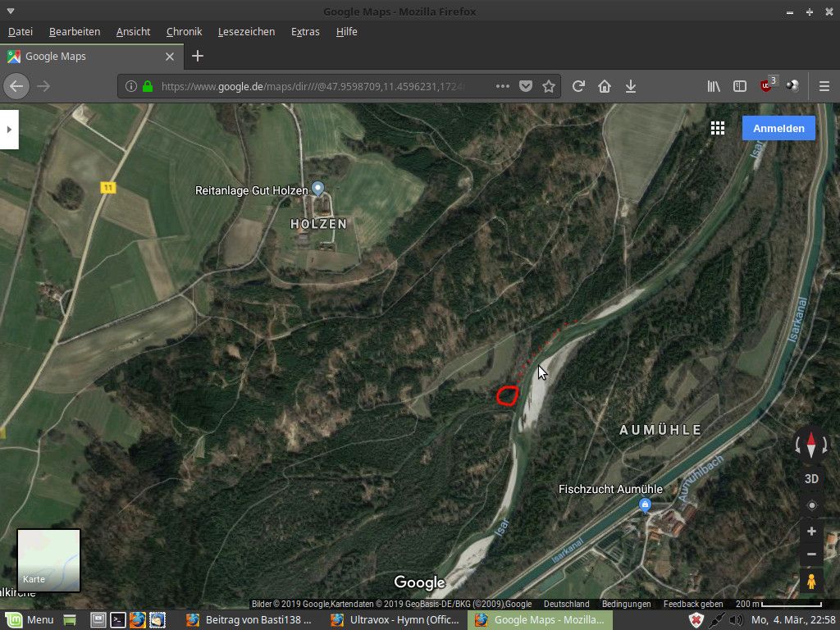This screenshot has height=630, width=840.
Task: Open the Lesezeichen menu
Action: coord(246,31)
